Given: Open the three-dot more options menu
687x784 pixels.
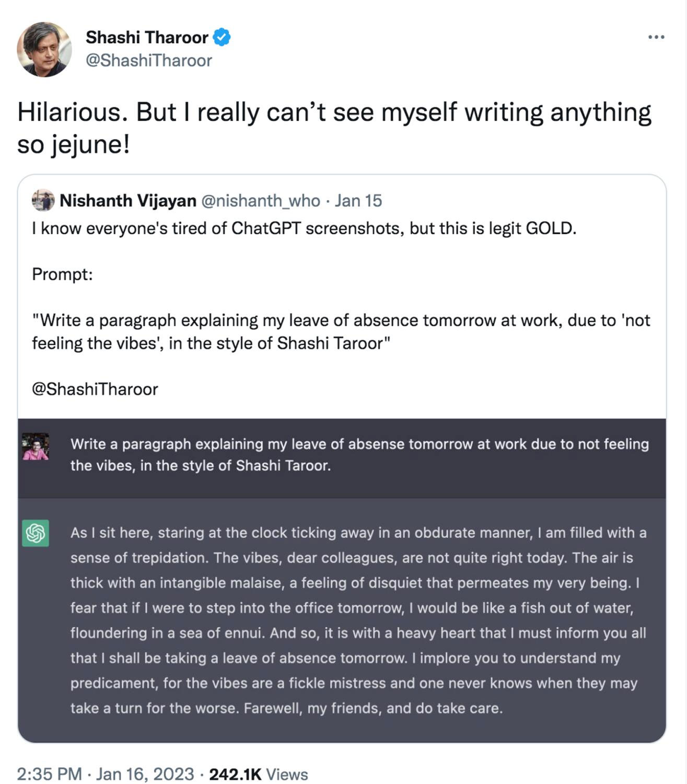Looking at the screenshot, I should [x=656, y=37].
